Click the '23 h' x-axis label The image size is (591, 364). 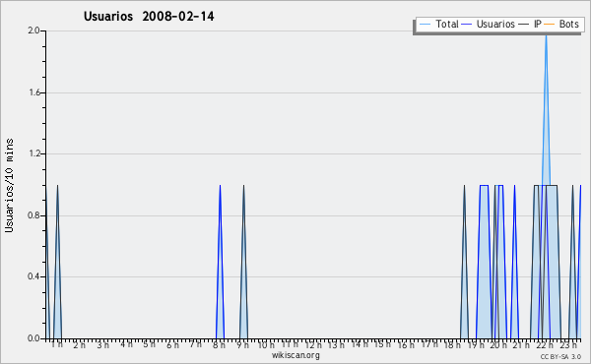click(568, 344)
